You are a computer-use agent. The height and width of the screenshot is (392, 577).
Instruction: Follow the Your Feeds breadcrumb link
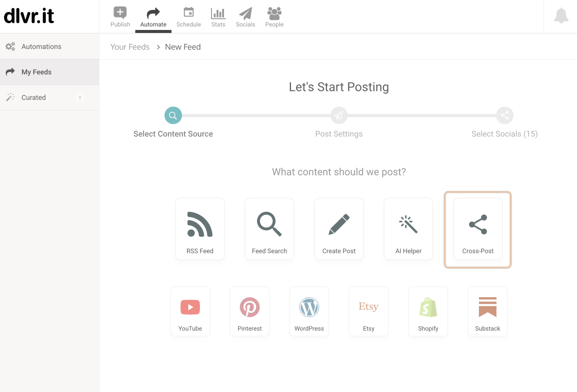pyautogui.click(x=130, y=47)
